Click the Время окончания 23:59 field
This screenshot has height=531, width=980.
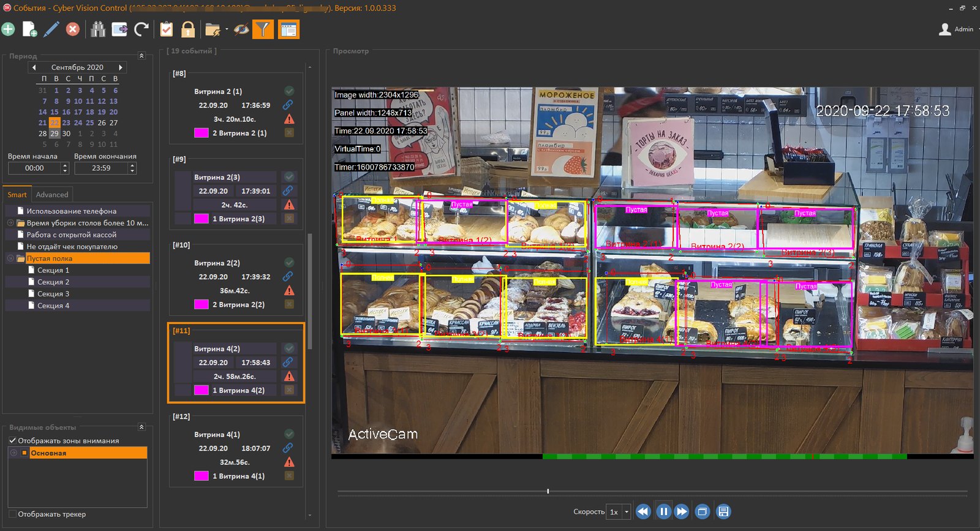pos(105,168)
